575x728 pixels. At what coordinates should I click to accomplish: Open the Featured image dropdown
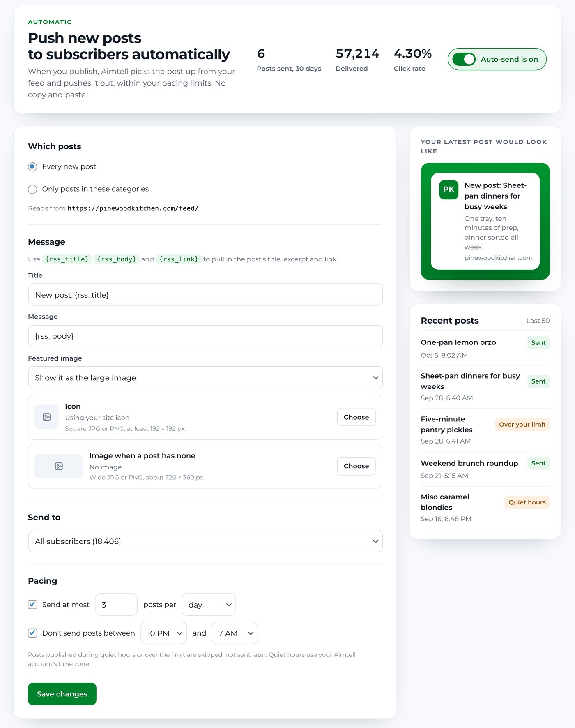[x=205, y=377]
